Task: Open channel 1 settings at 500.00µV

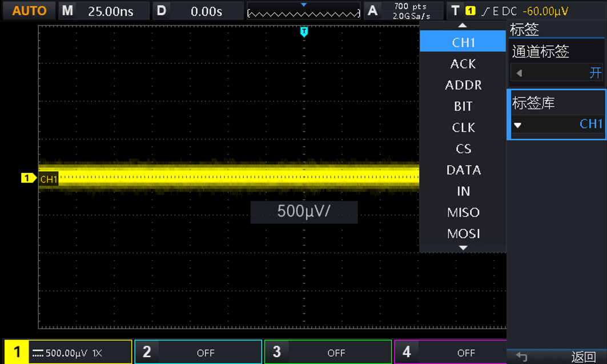Action: (x=68, y=352)
